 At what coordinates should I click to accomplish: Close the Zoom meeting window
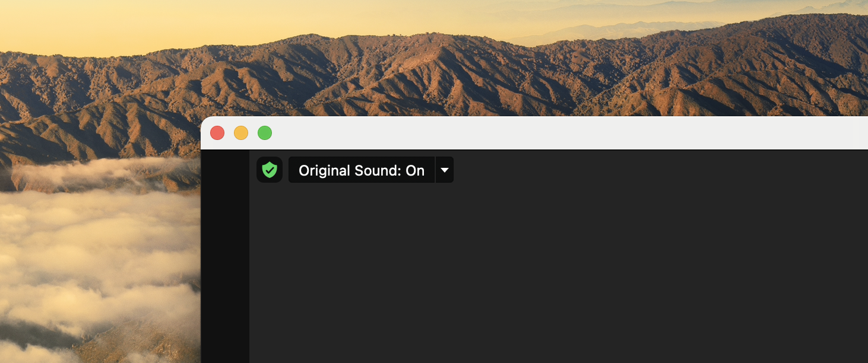pos(217,133)
